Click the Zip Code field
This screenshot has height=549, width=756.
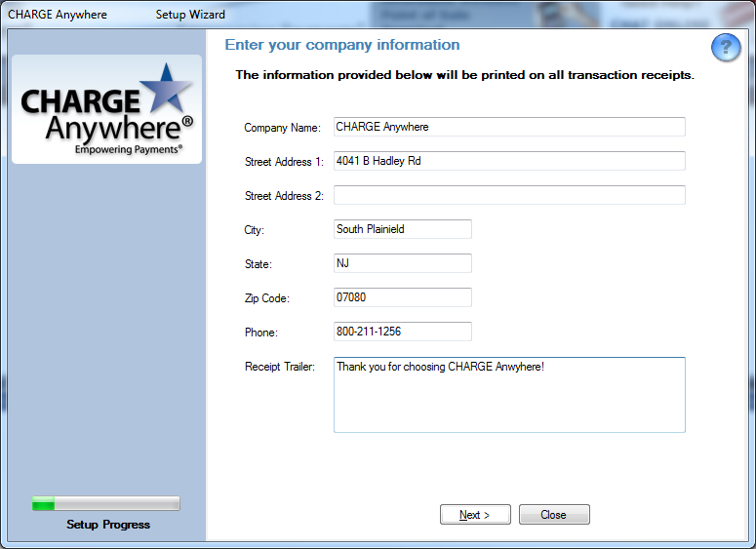tap(402, 297)
